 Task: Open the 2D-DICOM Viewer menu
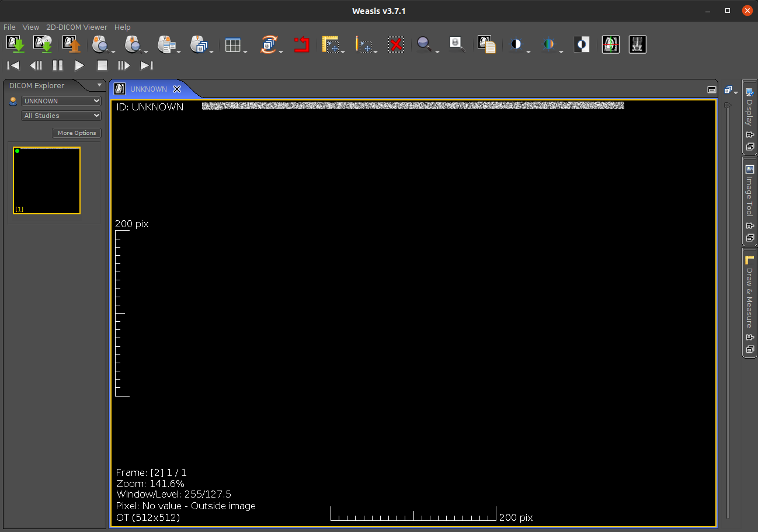point(77,27)
